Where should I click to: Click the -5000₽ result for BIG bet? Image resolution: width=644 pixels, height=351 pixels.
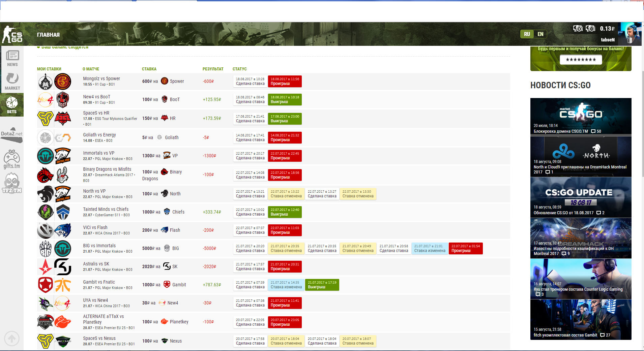(x=209, y=248)
